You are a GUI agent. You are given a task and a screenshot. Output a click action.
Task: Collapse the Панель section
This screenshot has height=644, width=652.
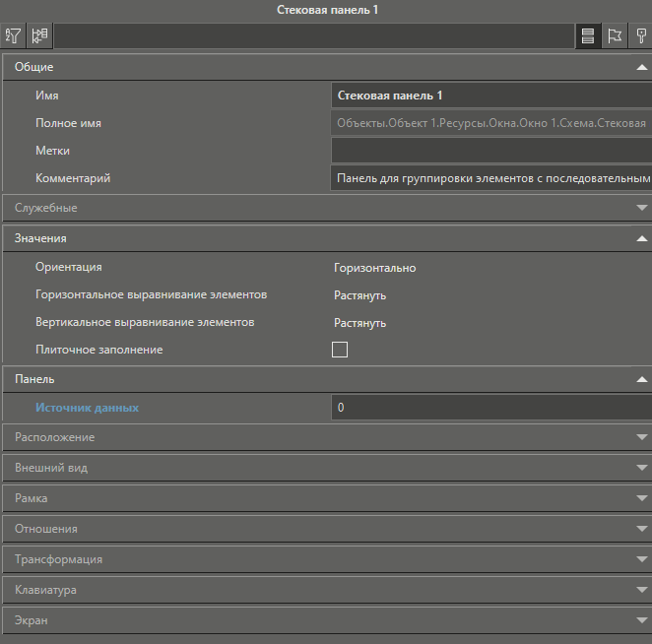point(641,379)
